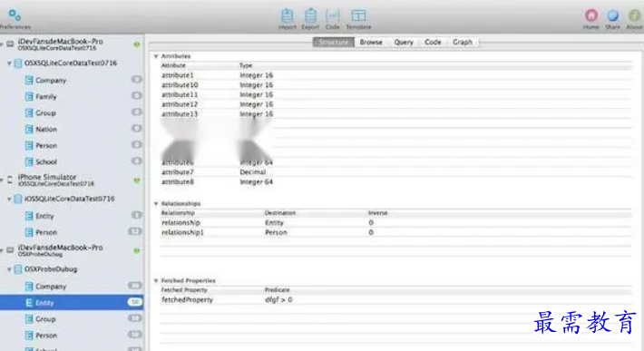Collapse the Attributes section

[156, 56]
